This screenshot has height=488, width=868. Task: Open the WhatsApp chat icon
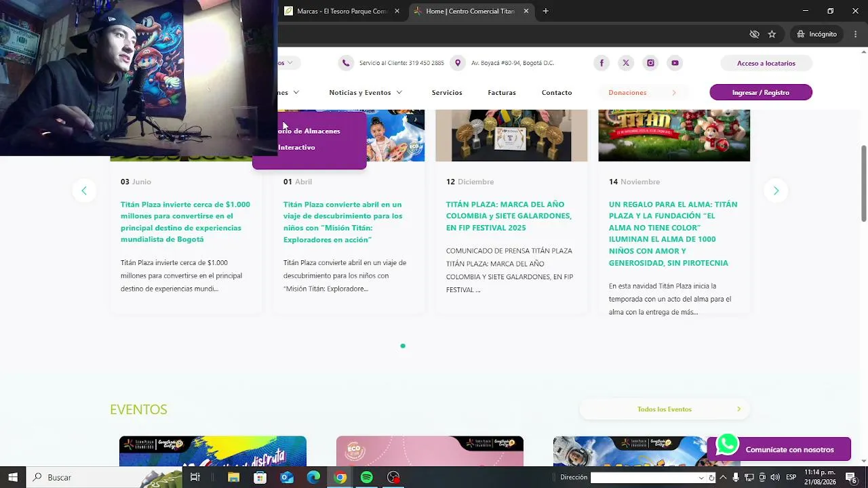(x=727, y=444)
